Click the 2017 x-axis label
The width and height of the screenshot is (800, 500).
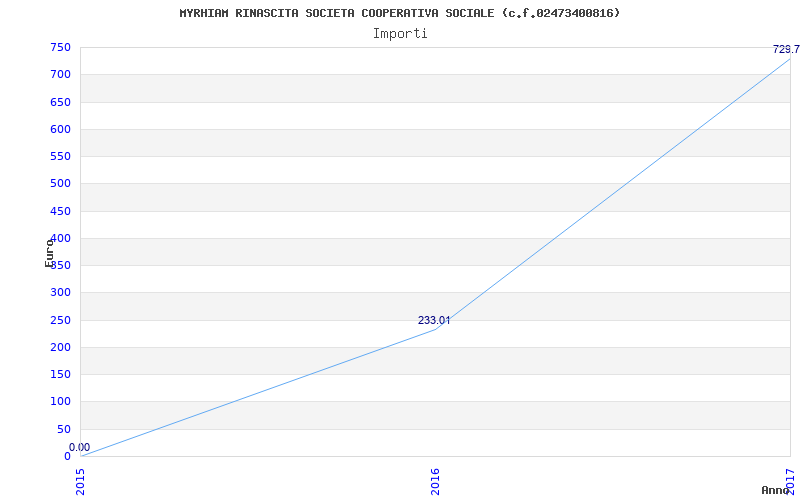[791, 481]
